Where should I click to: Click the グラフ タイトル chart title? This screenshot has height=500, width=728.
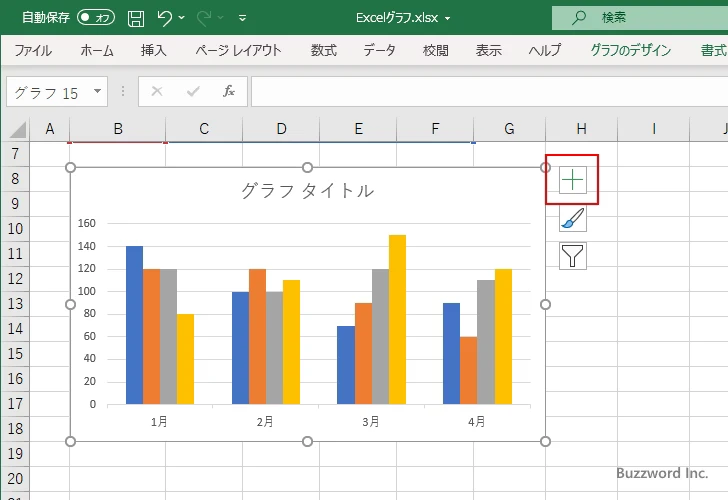click(x=307, y=191)
